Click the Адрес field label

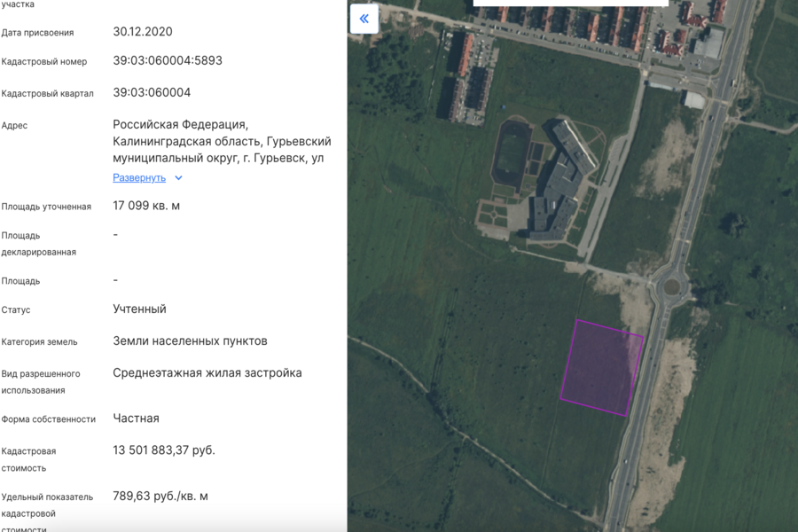point(16,125)
